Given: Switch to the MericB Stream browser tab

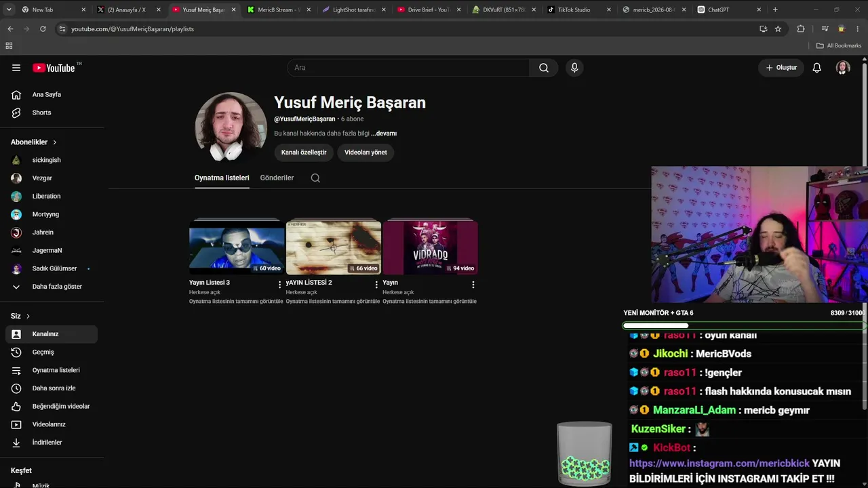Looking at the screenshot, I should (x=279, y=9).
